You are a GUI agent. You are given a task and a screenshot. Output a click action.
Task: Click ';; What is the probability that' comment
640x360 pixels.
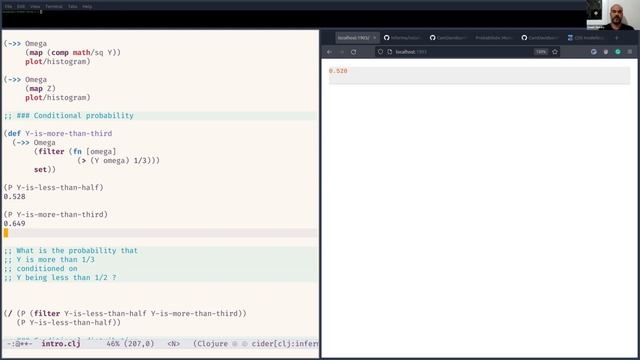pyautogui.click(x=71, y=251)
